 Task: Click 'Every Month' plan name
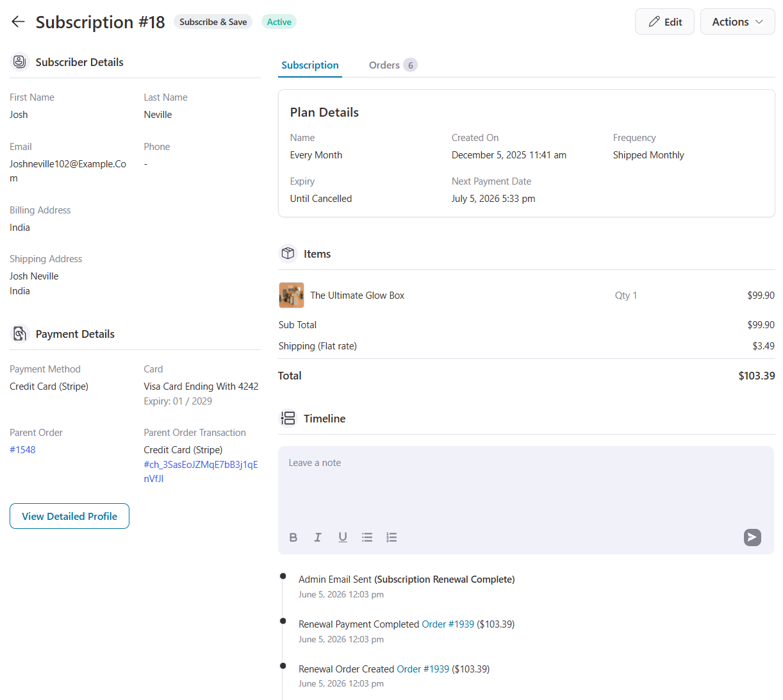pos(316,155)
